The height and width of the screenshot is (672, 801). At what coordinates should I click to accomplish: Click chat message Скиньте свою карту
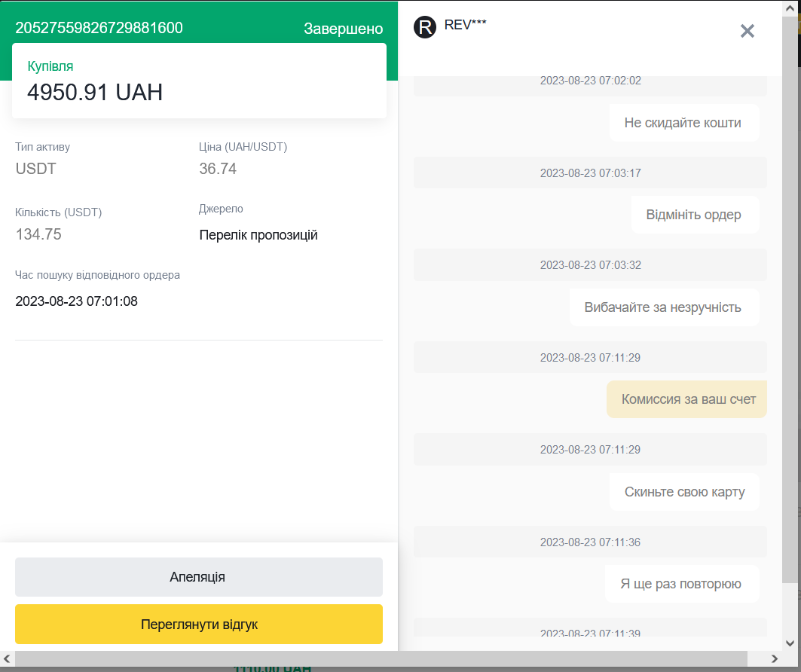[x=684, y=492]
